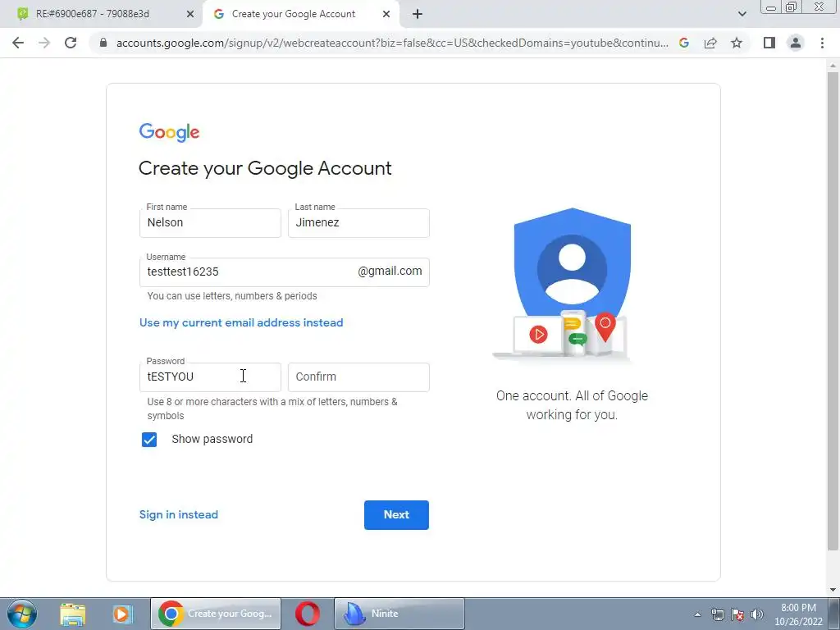
Task: Open the Chrome three-dot menu
Action: [822, 43]
